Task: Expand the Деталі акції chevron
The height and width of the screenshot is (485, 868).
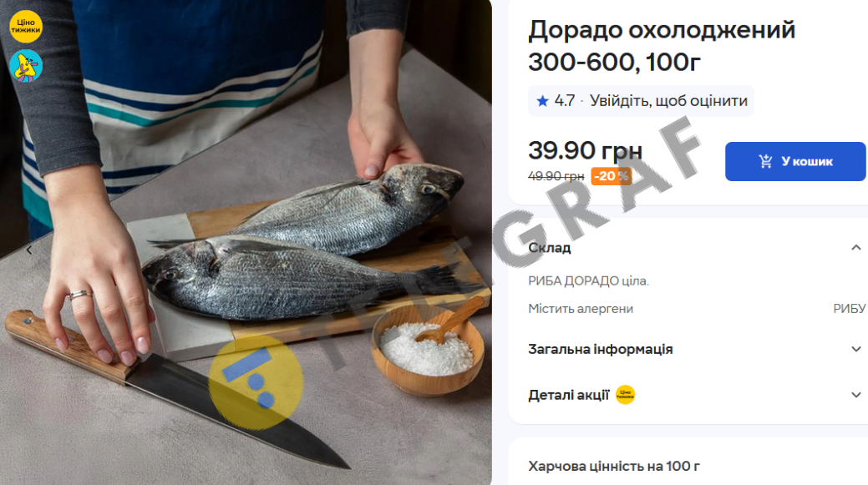Action: pyautogui.click(x=855, y=395)
